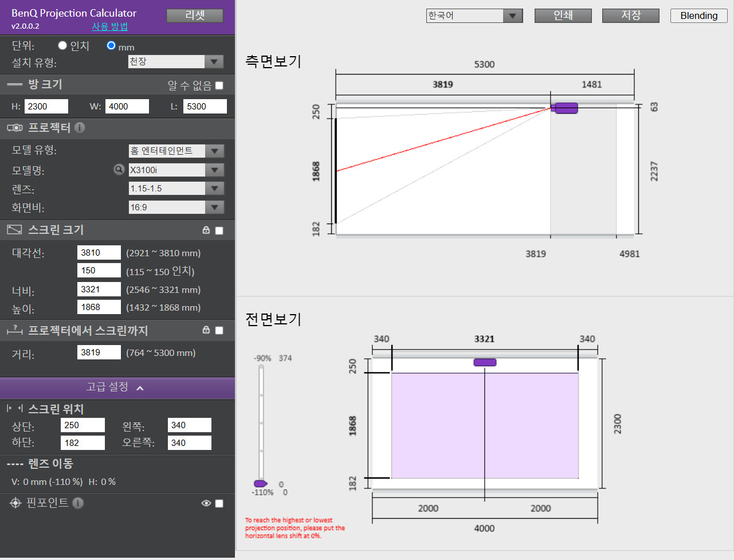Check the 알 수 없음 room size checkbox
This screenshot has height=560, width=734.
click(219, 85)
